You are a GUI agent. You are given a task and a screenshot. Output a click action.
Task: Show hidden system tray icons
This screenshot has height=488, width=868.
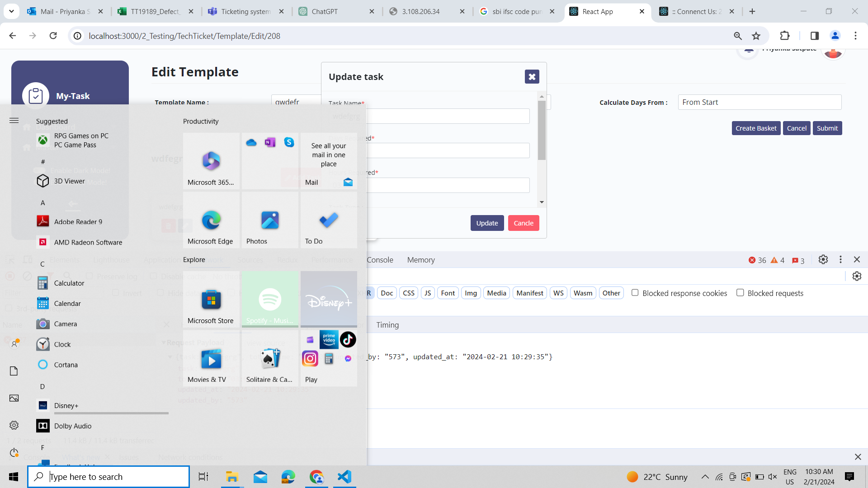tap(705, 477)
